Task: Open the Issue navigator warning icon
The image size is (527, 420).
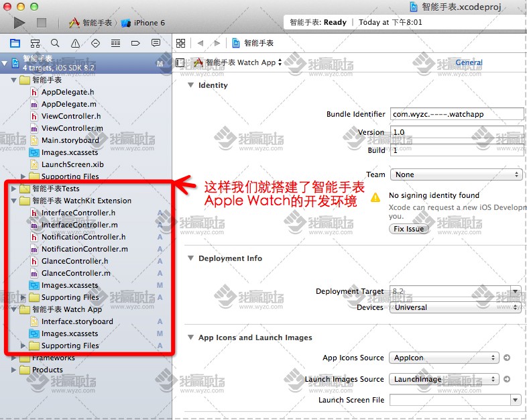Action: coord(75,43)
